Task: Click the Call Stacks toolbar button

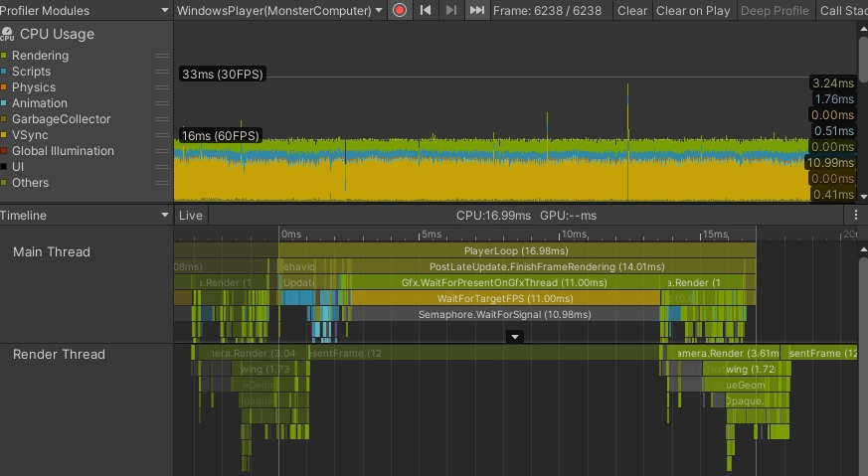Action: [842, 11]
